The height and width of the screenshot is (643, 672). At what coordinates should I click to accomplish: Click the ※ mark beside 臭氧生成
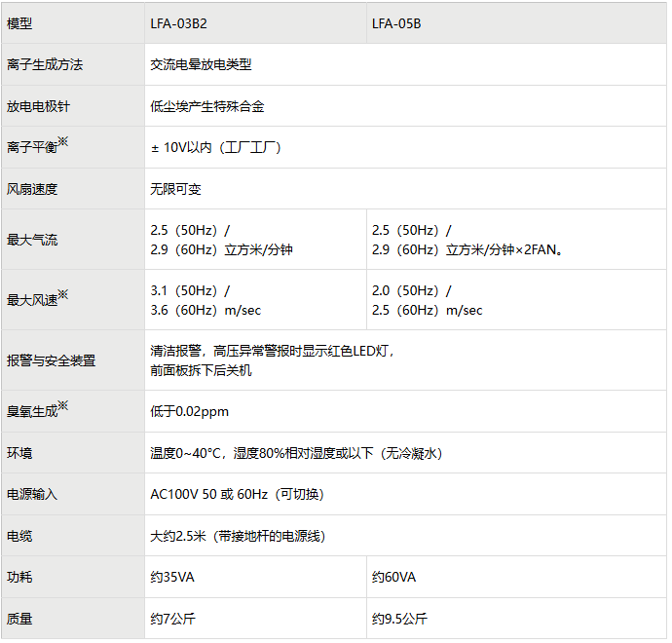pyautogui.click(x=63, y=405)
